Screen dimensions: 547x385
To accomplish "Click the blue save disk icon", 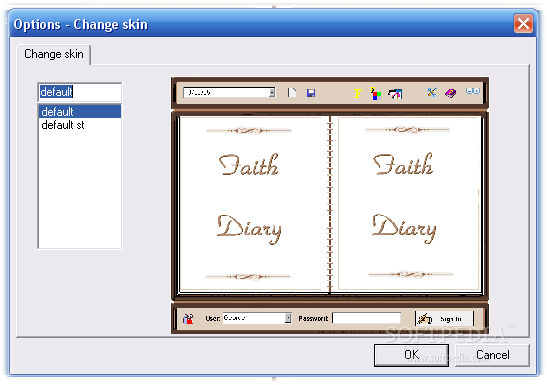I will 311,93.
